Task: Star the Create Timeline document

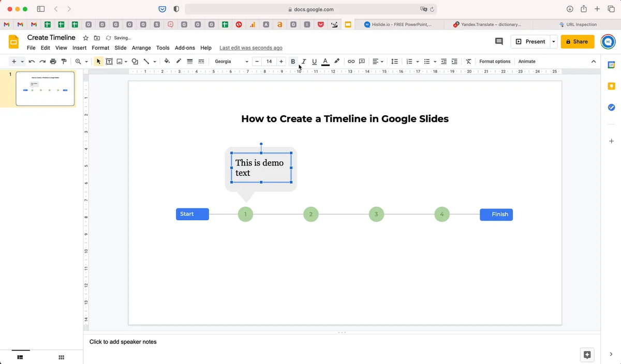Action: [86, 38]
